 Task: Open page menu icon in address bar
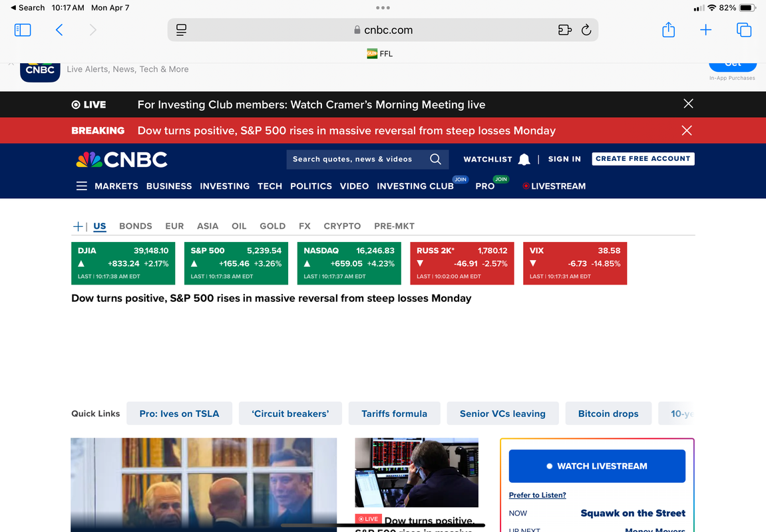tap(181, 31)
